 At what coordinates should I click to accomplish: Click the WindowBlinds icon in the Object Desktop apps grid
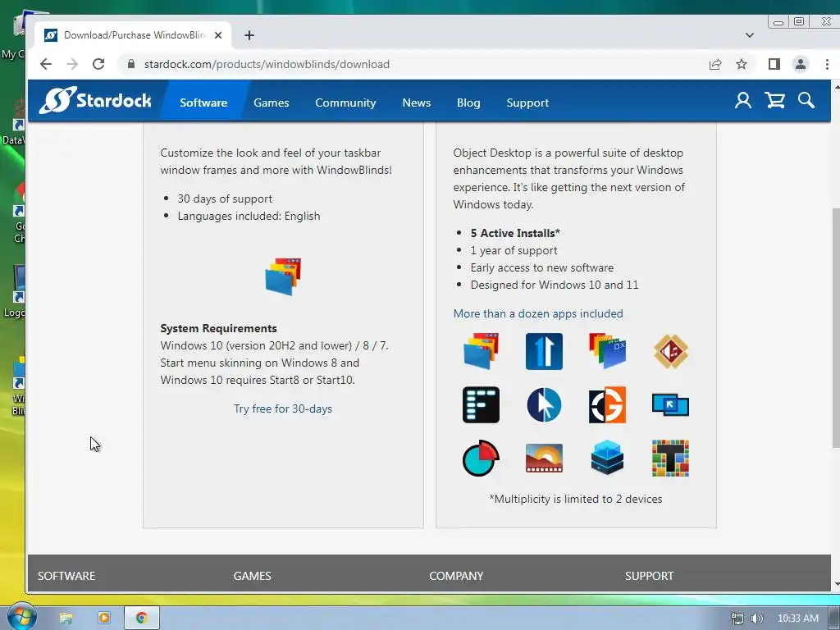click(x=481, y=351)
